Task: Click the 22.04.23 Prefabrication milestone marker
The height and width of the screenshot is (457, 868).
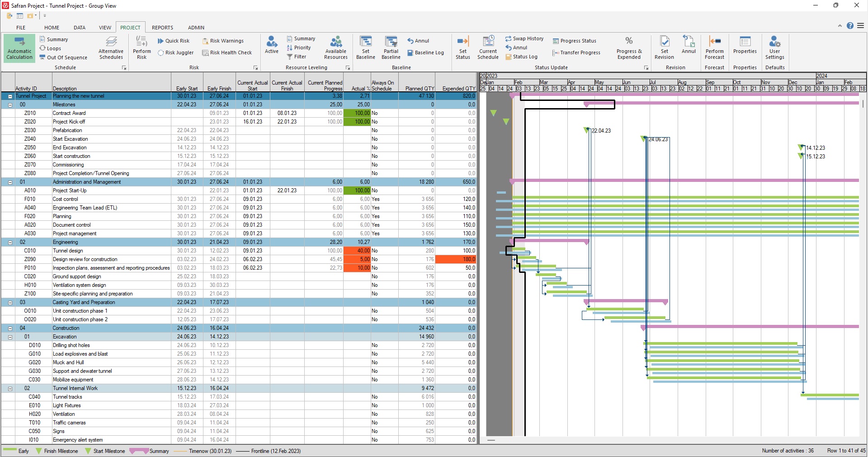Action: pyautogui.click(x=587, y=130)
